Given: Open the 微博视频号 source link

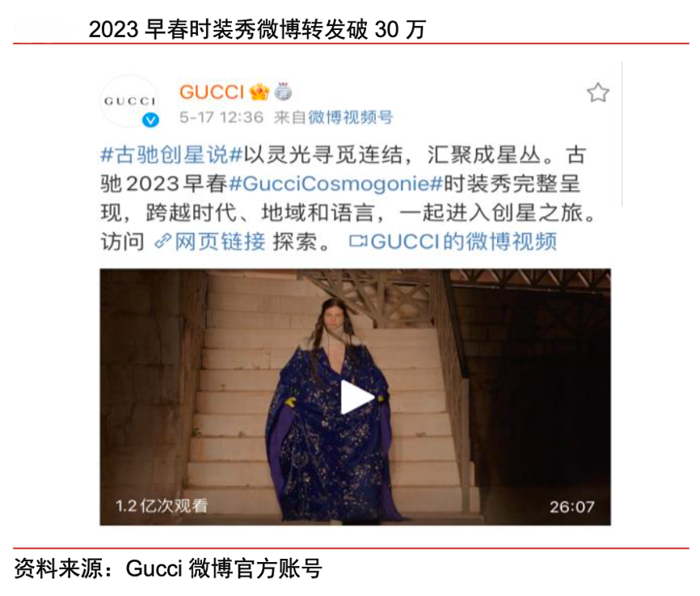Looking at the screenshot, I should 351,117.
